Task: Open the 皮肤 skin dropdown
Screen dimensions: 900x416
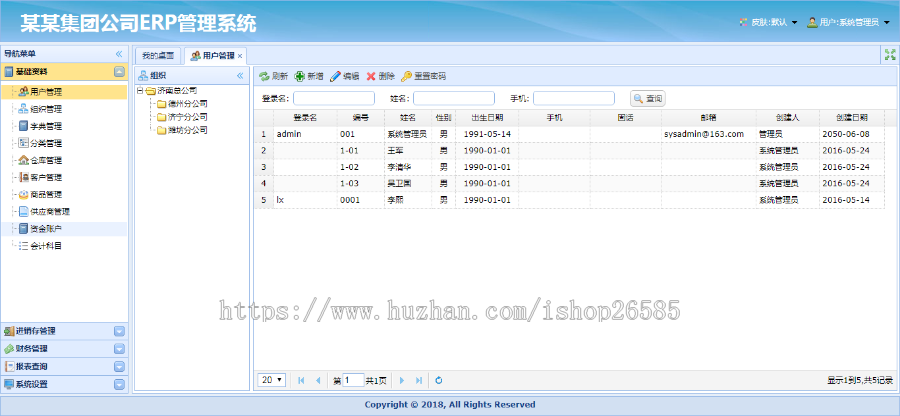Action: 767,22
